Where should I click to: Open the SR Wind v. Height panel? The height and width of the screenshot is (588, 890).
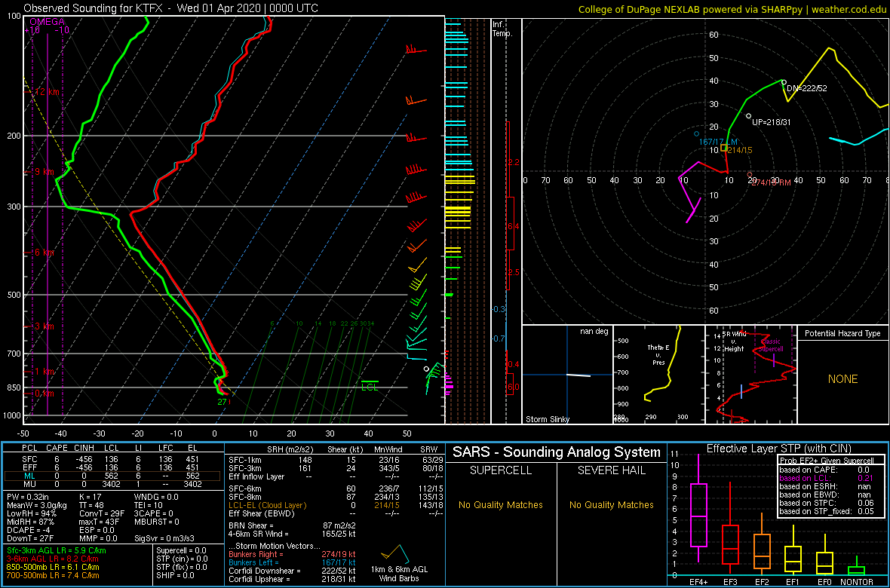750,374
